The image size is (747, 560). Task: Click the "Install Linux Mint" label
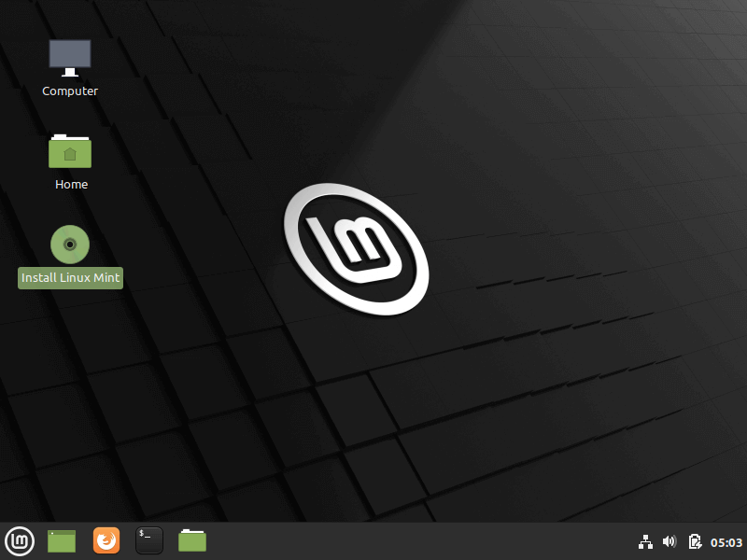pyautogui.click(x=71, y=277)
